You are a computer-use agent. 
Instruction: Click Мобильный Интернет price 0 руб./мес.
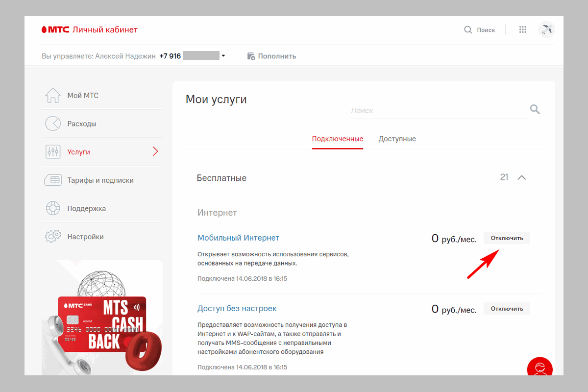(454, 239)
